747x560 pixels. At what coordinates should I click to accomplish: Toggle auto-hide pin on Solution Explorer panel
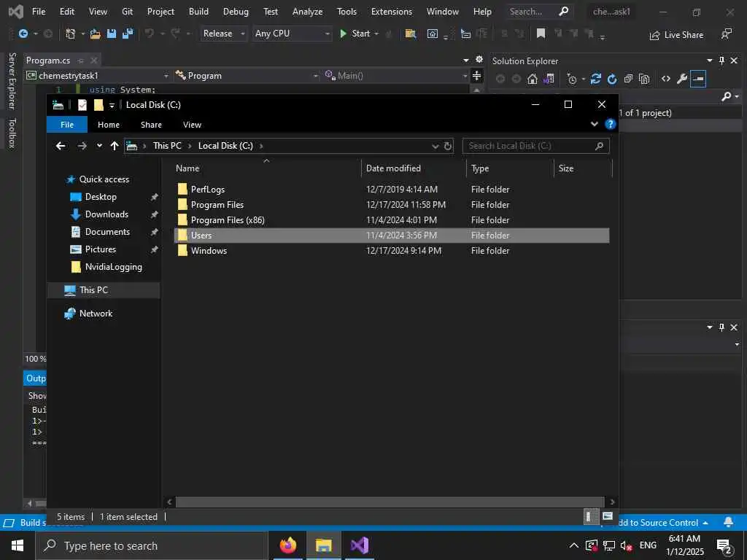point(721,61)
